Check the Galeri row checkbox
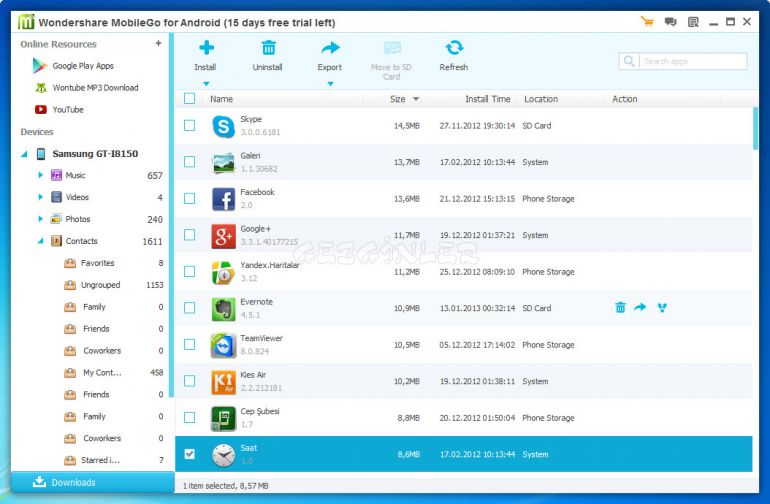This screenshot has height=504, width=770. (x=190, y=162)
